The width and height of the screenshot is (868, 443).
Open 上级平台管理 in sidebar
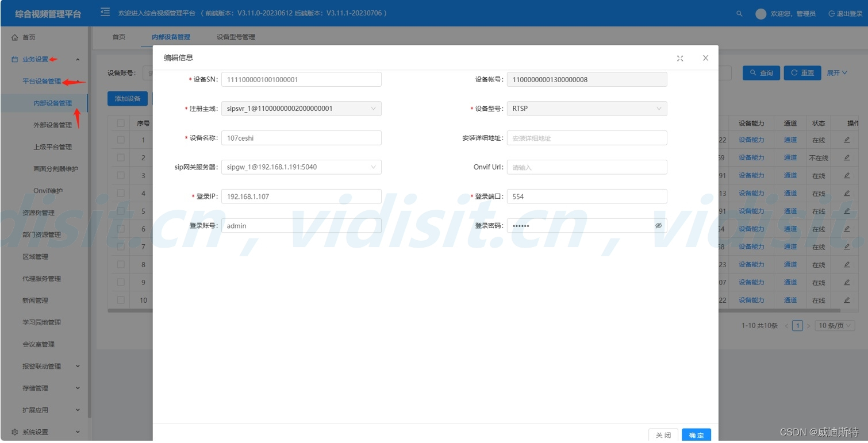click(53, 147)
